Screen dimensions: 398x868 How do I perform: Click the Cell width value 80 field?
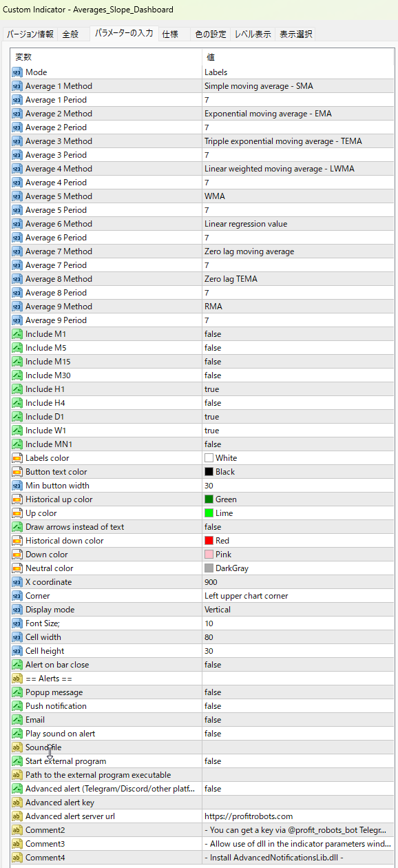(x=298, y=637)
